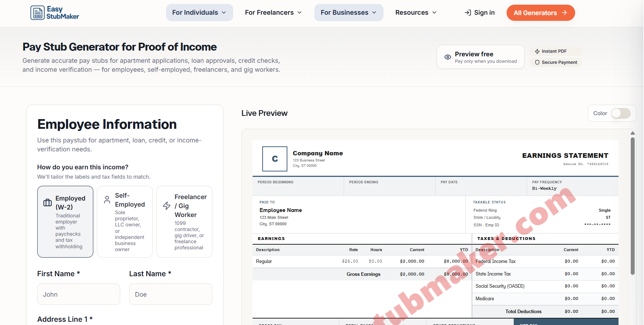This screenshot has height=325, width=644.
Task: Select the Freelancer / Gig Worker option
Action: tap(184, 222)
